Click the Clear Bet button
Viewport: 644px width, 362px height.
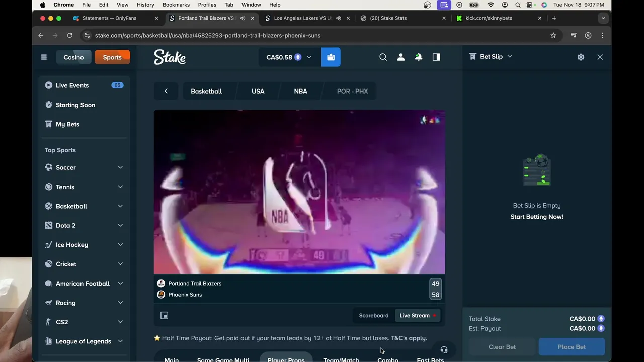coord(502,347)
